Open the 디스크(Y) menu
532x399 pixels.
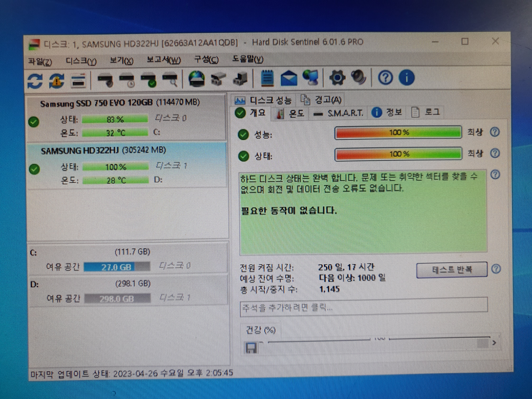(x=81, y=61)
